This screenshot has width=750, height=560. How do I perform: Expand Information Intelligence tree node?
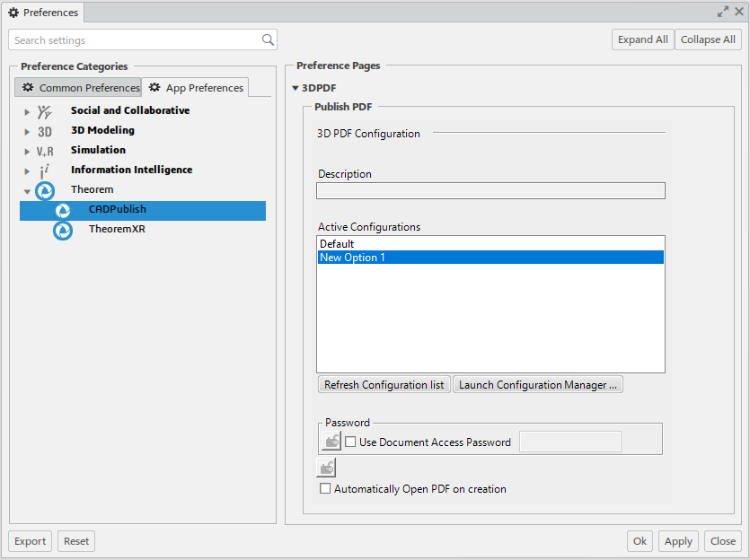coord(27,171)
